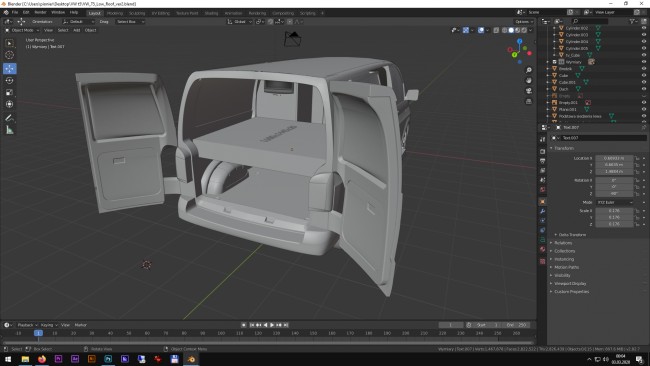This screenshot has width=650, height=366.
Task: Activate the Scale tool in the toolbar
Action: (x=10, y=92)
